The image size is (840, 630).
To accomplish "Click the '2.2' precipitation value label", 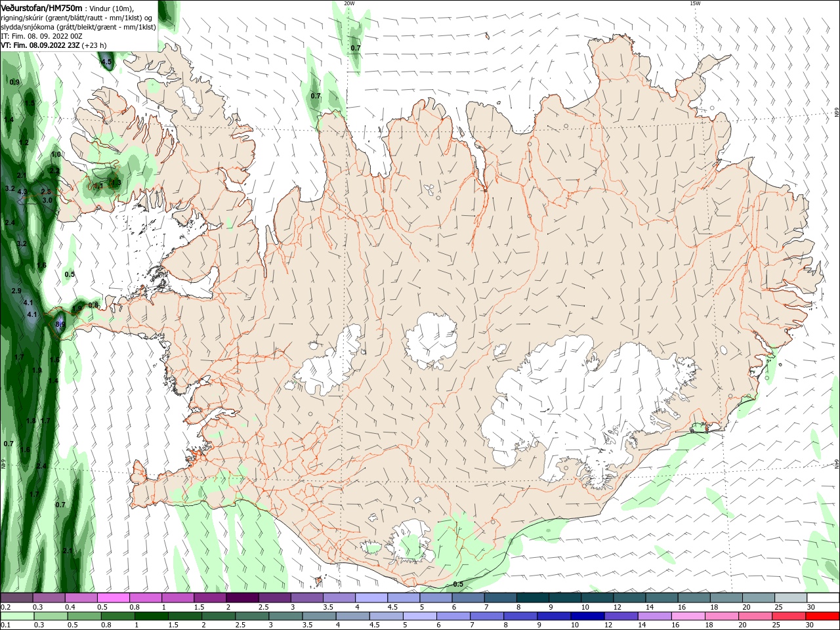I will pyautogui.click(x=54, y=171).
